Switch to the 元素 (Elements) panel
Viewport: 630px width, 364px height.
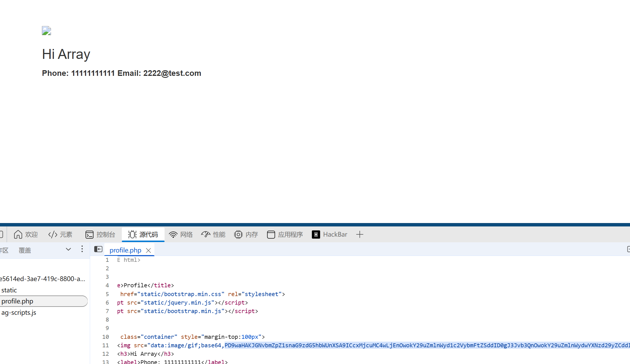point(60,234)
